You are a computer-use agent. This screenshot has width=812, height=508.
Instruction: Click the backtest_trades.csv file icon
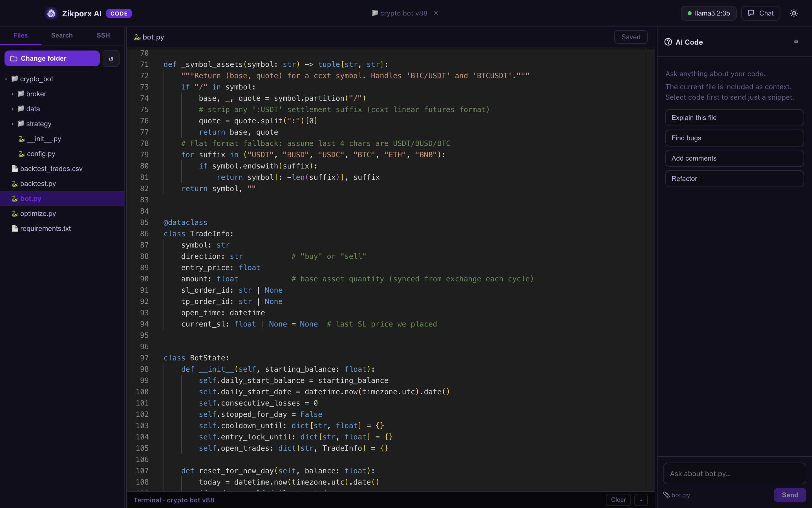point(15,168)
